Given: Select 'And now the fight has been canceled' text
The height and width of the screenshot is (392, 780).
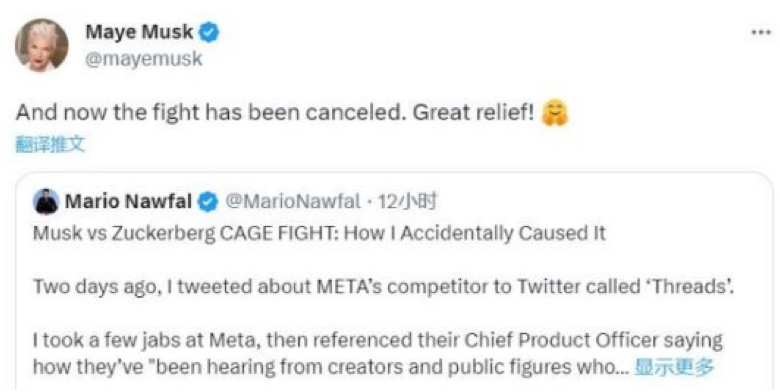Looking at the screenshot, I should tap(208, 113).
